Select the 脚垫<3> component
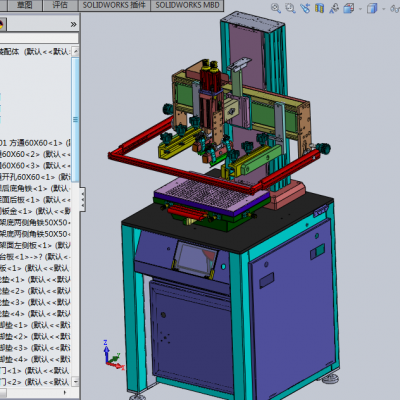 coord(35,348)
